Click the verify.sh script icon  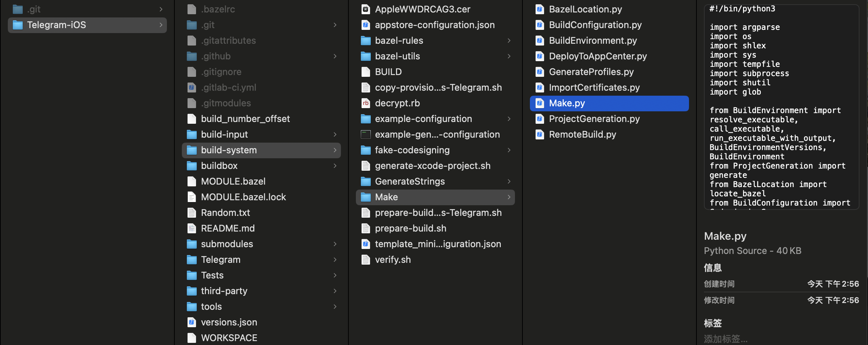click(366, 260)
